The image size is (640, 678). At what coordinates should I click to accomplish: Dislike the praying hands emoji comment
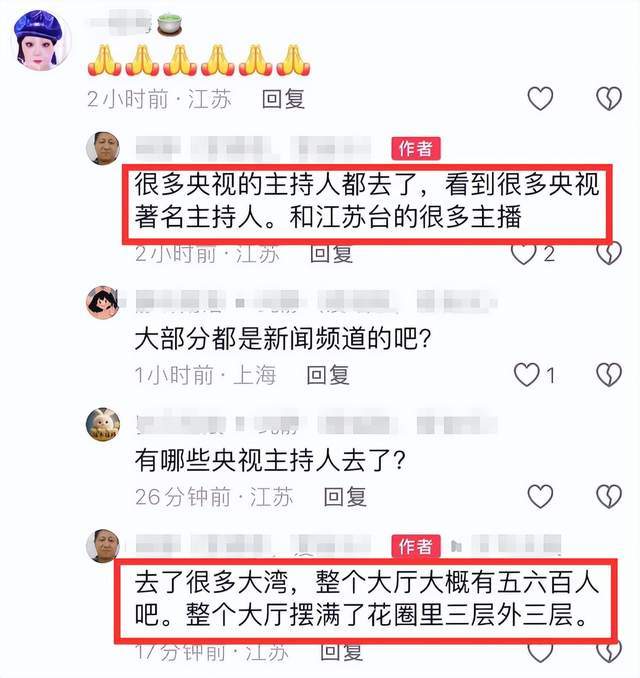tap(609, 99)
